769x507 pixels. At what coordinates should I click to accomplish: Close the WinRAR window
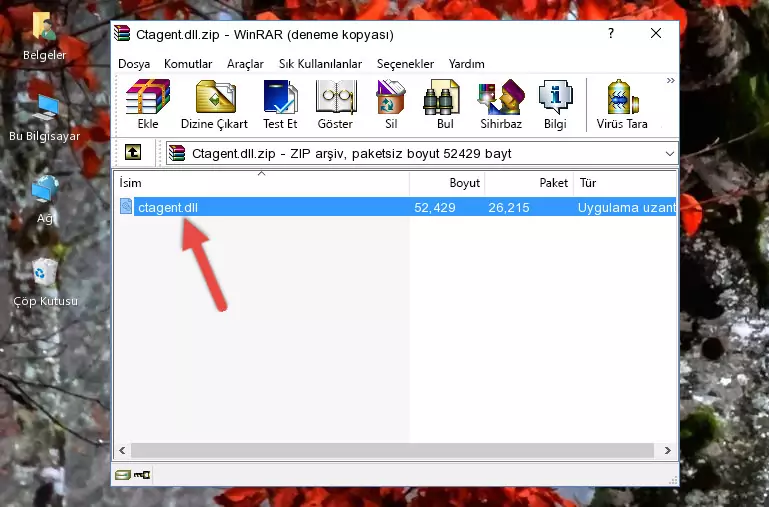click(656, 33)
